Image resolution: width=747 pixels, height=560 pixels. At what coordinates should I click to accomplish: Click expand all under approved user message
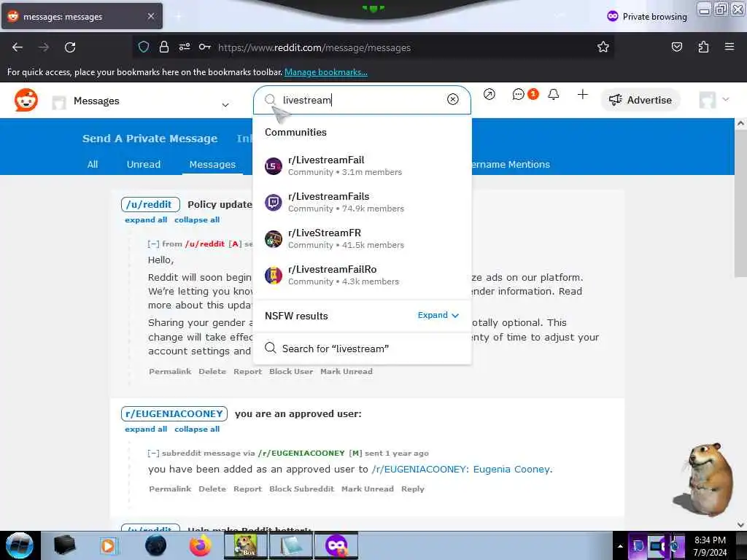[x=146, y=429]
